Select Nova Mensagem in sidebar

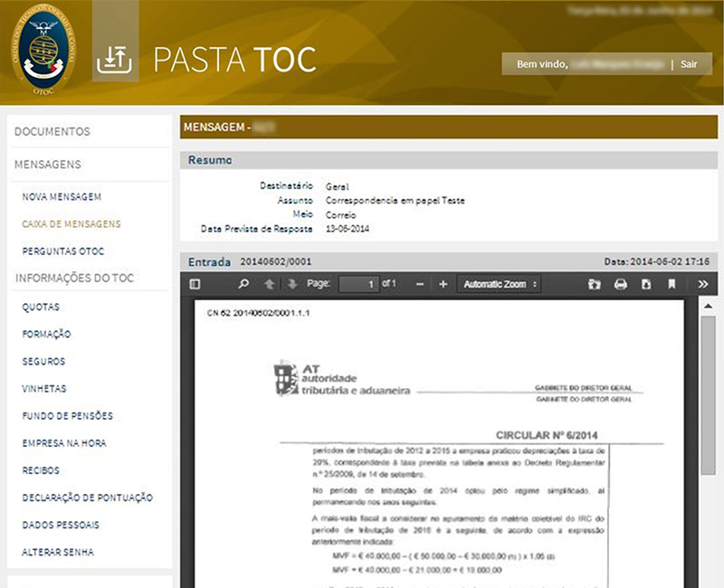pos(62,196)
